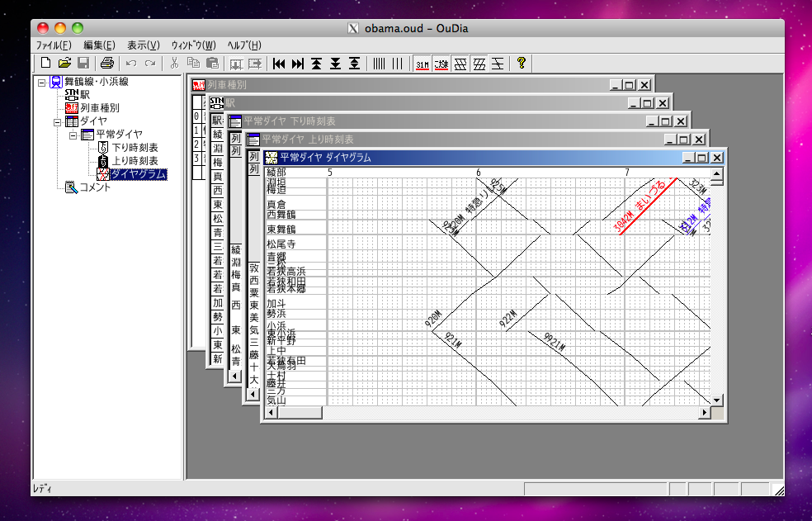Click the Print icon on the toolbar
The height and width of the screenshot is (521, 812).
(x=107, y=63)
